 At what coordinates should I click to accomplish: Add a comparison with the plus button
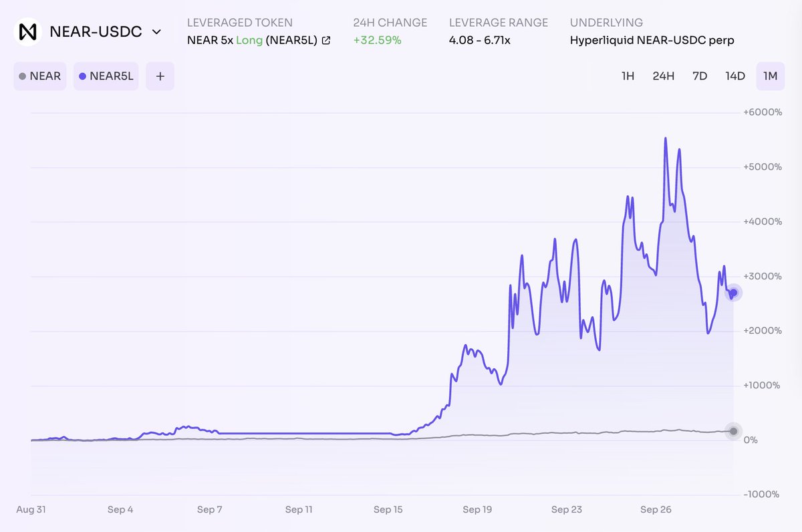pos(160,76)
